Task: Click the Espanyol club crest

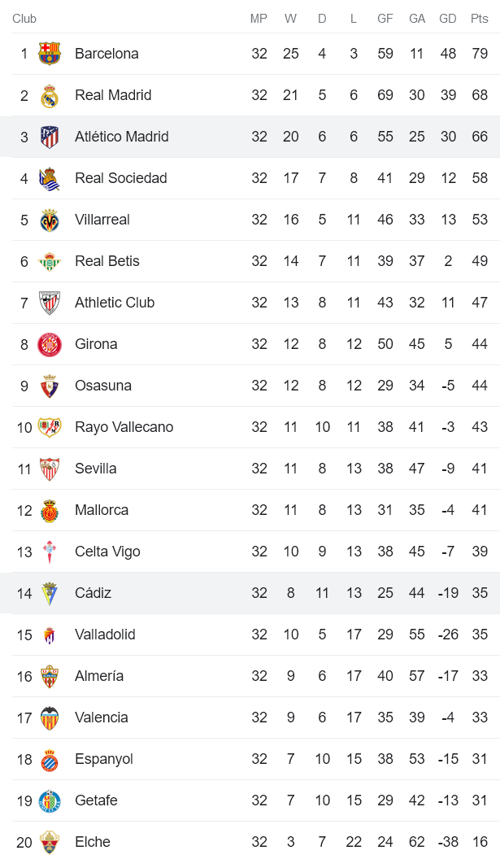Action: (x=50, y=759)
